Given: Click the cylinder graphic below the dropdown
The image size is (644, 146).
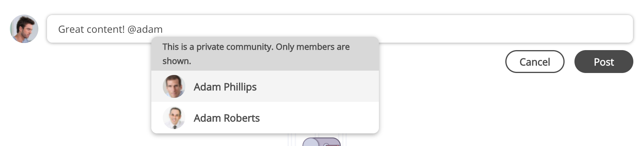Looking at the screenshot, I should tap(322, 142).
